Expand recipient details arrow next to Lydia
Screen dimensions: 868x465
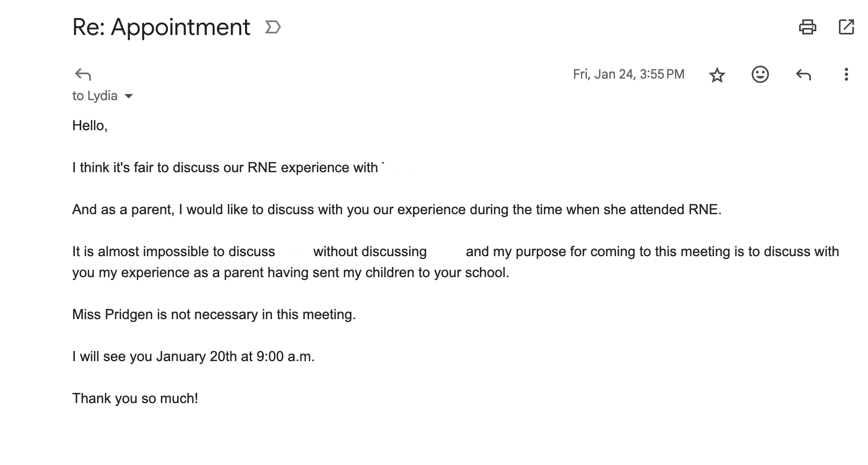(129, 96)
